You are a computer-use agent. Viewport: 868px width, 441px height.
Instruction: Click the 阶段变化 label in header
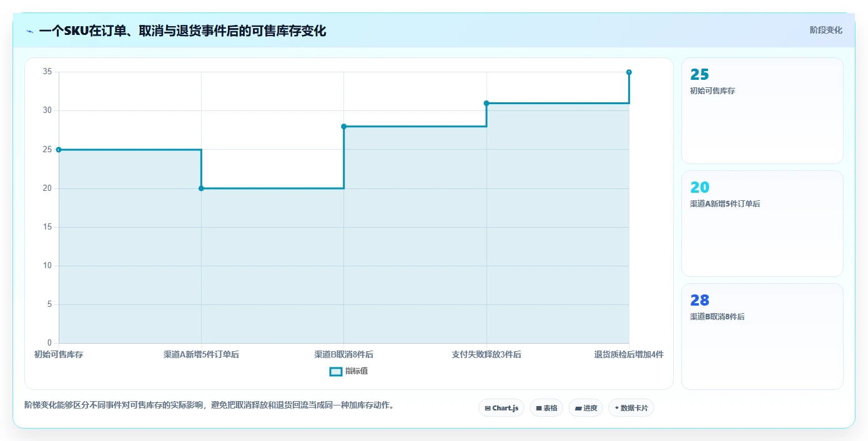pyautogui.click(x=826, y=30)
